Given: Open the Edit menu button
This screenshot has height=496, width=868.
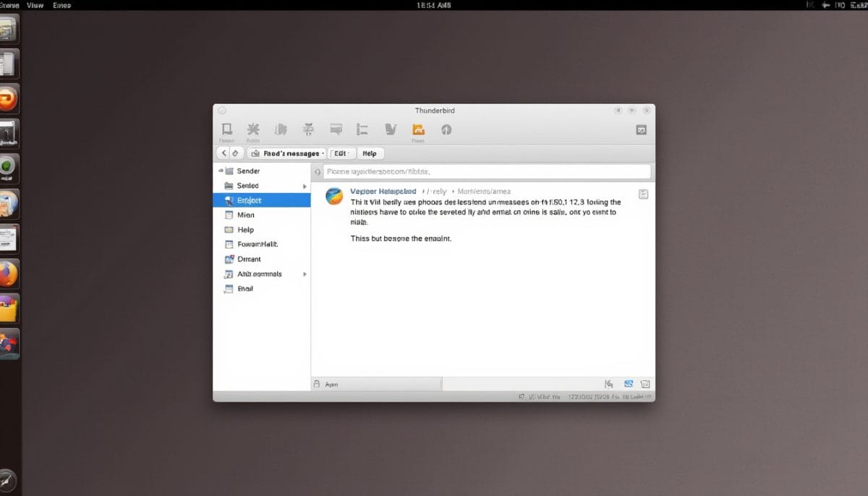Looking at the screenshot, I should (x=341, y=153).
